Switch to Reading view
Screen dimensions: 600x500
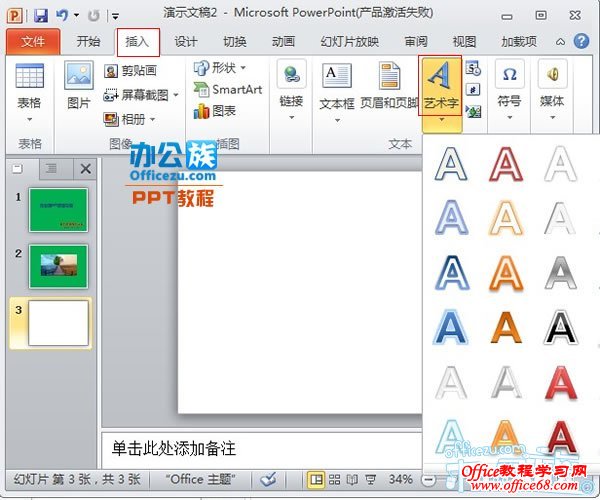click(x=352, y=479)
